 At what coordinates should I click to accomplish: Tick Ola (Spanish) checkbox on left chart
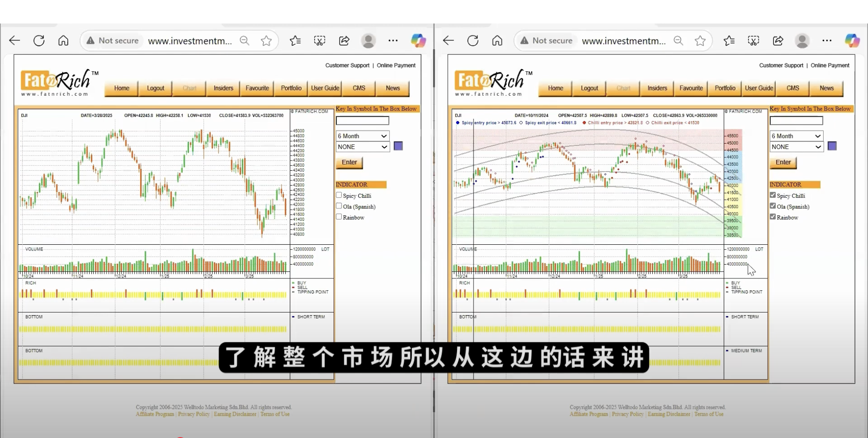coord(339,206)
